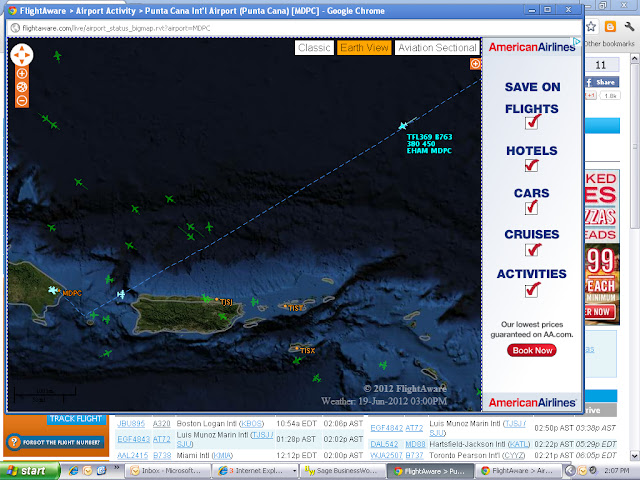Tick the Flights checkbox in the ad
This screenshot has height=480, width=640.
click(x=531, y=122)
